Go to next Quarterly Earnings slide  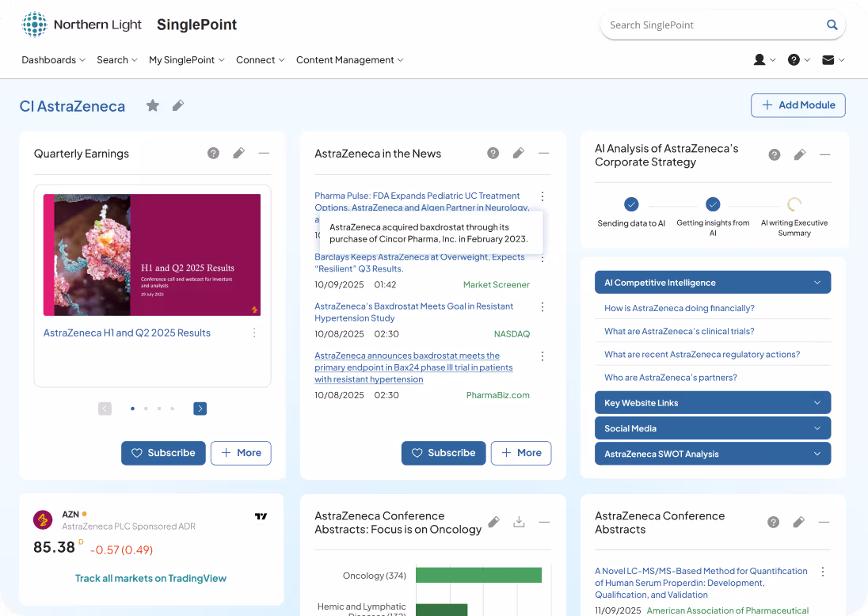coord(200,409)
